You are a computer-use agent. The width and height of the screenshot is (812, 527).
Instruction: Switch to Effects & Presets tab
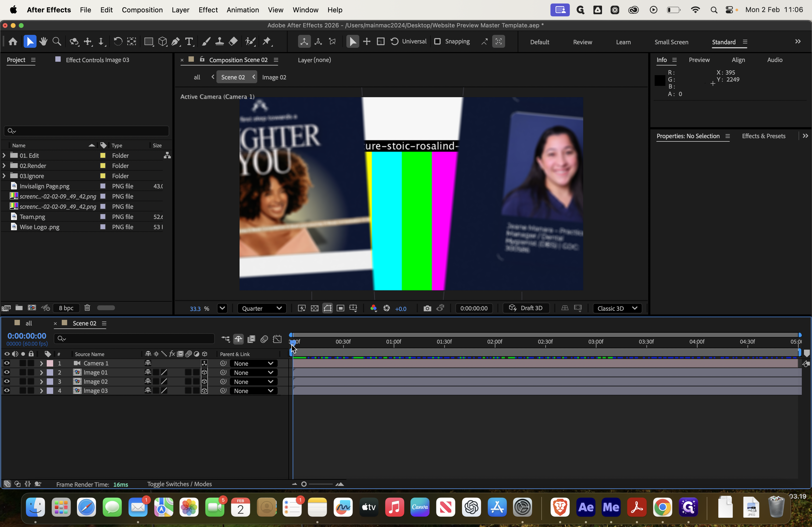click(x=764, y=136)
